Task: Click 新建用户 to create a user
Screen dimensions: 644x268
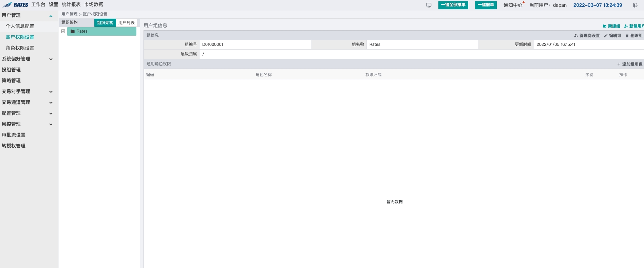Action: pyautogui.click(x=634, y=26)
